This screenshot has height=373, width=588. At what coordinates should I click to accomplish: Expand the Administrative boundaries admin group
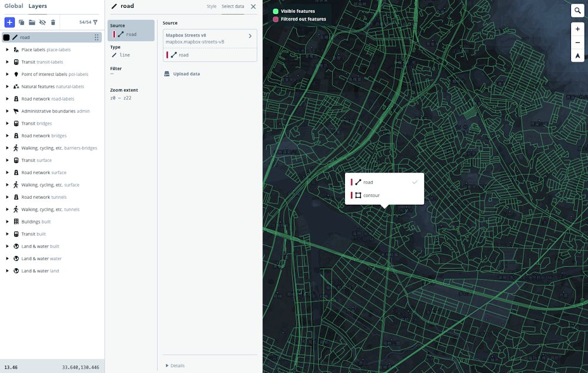tap(7, 111)
